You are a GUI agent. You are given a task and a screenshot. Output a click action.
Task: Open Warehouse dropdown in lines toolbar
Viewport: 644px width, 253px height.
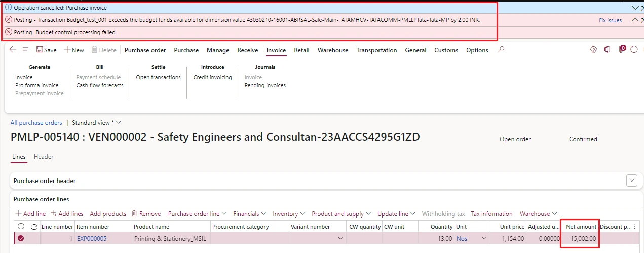click(538, 214)
